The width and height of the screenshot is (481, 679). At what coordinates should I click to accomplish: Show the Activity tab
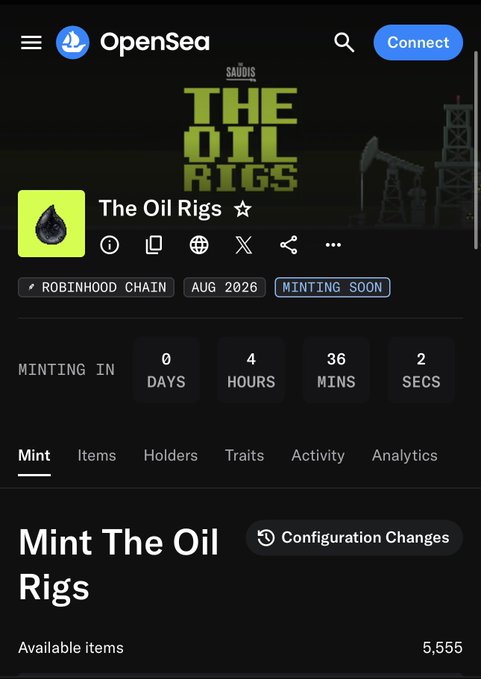coord(318,456)
